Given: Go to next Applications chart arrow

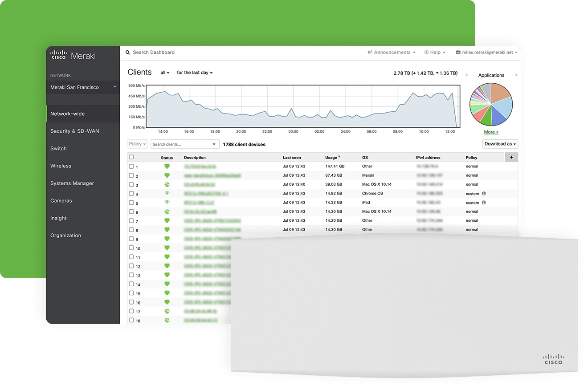Looking at the screenshot, I should pos(516,75).
